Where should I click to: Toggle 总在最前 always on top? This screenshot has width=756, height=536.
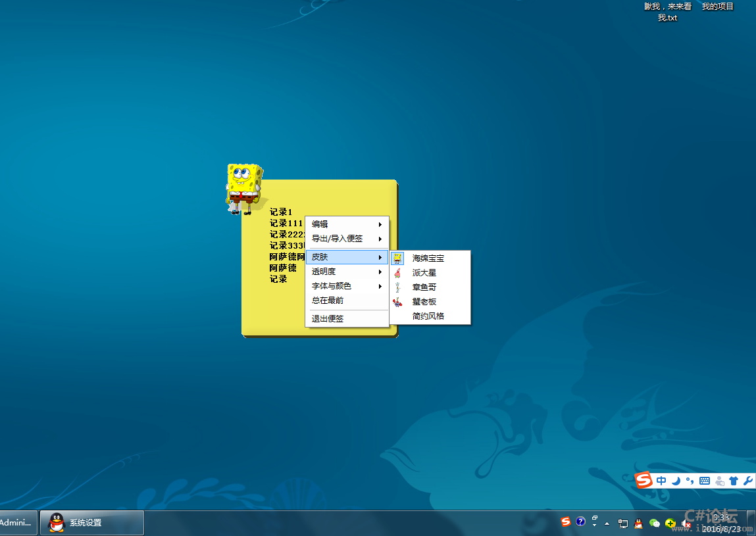point(347,301)
